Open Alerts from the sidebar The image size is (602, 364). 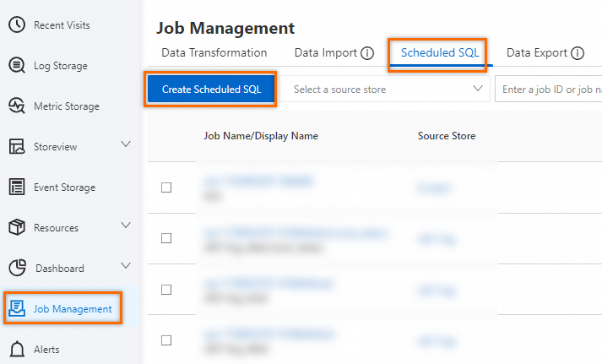(x=46, y=350)
